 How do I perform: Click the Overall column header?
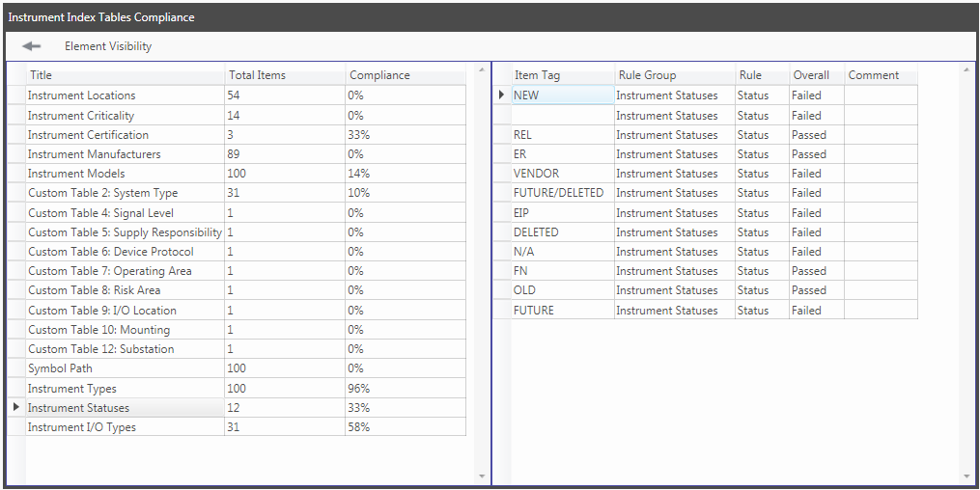point(816,75)
